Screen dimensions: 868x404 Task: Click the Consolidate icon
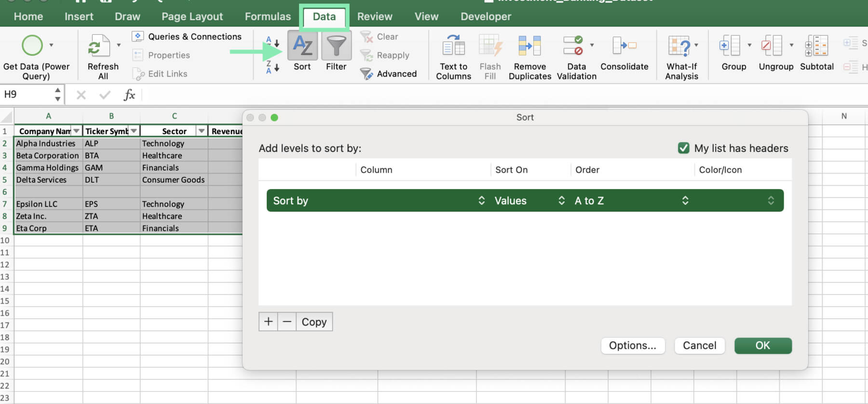pyautogui.click(x=624, y=46)
